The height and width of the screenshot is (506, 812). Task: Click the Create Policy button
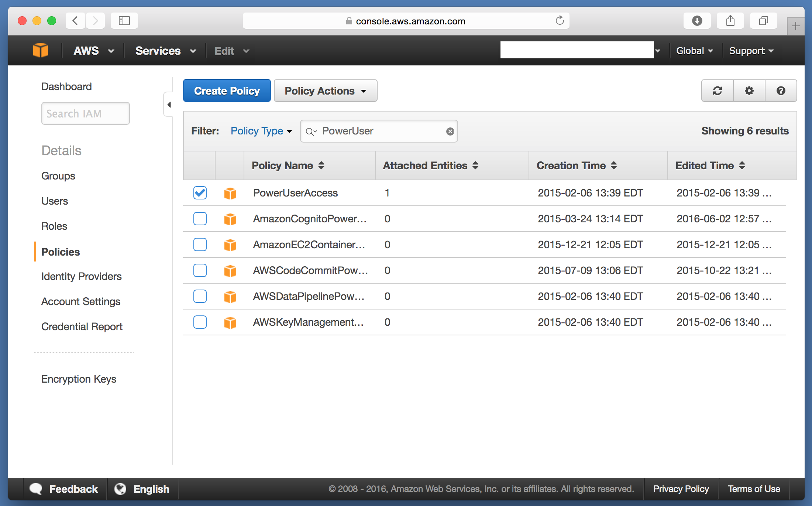(227, 91)
